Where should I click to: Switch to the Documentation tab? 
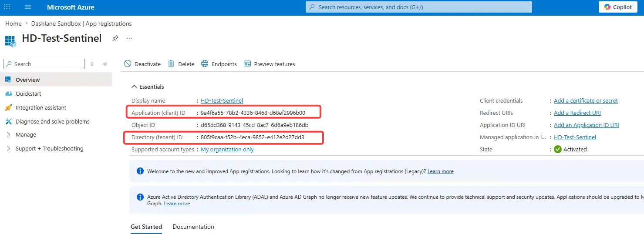click(x=193, y=227)
